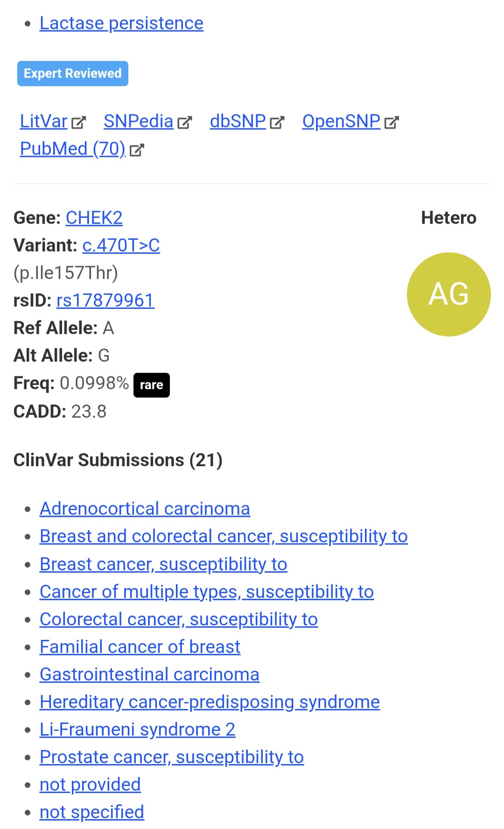Click the black rare frequency badge

(x=151, y=385)
